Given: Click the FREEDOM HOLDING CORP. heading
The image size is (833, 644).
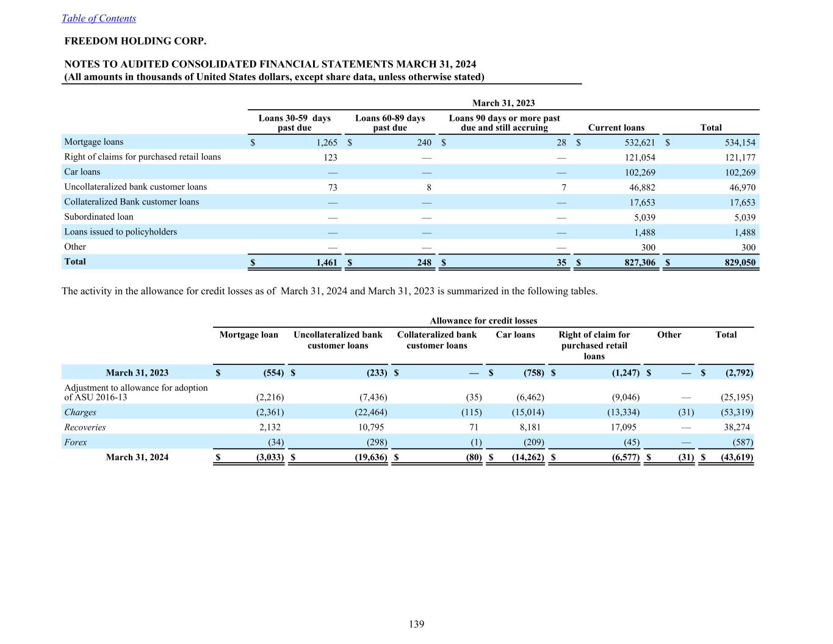Looking at the screenshot, I should tap(135, 42).
